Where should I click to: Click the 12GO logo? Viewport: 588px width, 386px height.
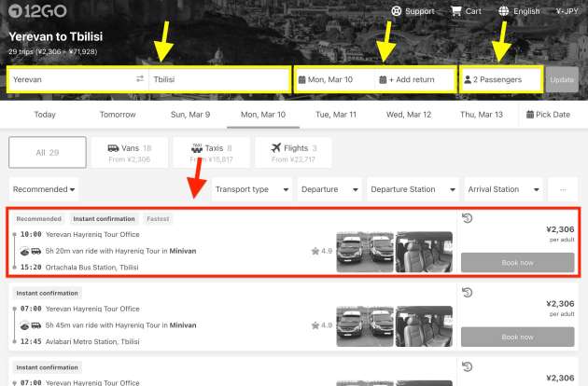(37, 11)
